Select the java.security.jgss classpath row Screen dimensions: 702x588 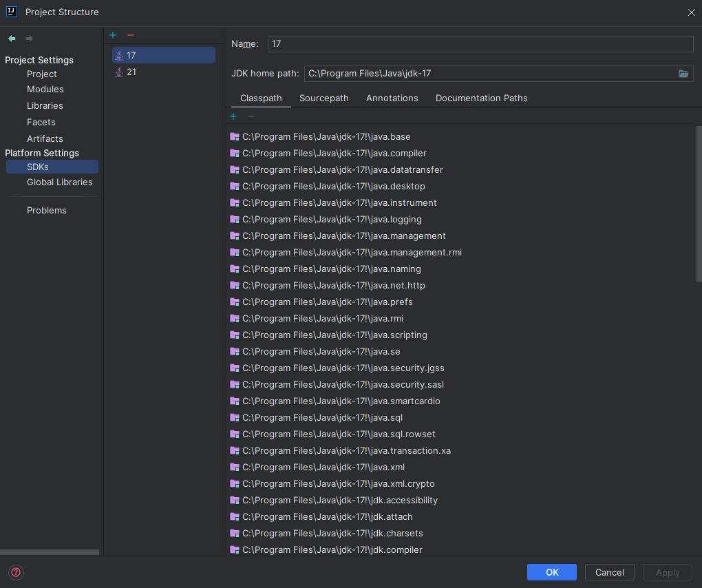tap(460, 368)
